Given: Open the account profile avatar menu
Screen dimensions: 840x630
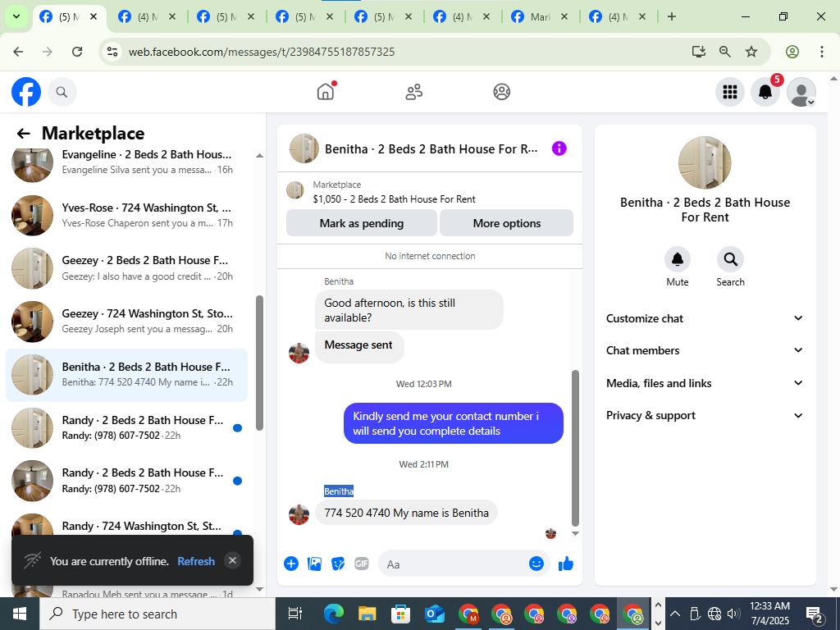Looking at the screenshot, I should tap(801, 92).
